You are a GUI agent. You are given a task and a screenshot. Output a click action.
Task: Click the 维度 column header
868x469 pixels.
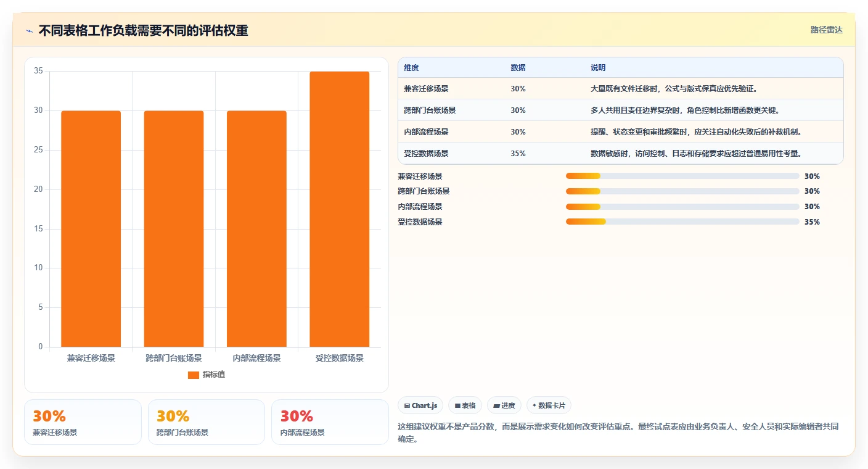pyautogui.click(x=411, y=68)
